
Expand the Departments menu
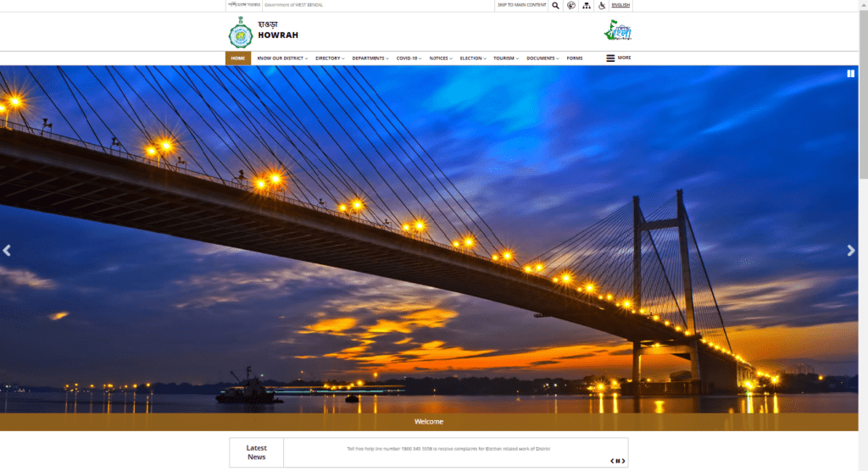tap(370, 58)
